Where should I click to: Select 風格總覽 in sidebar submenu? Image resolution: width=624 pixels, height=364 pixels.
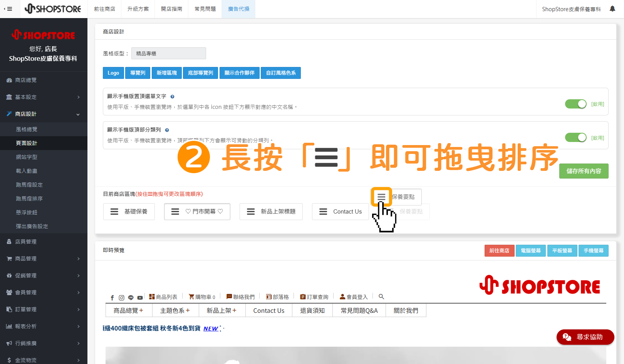click(x=27, y=129)
